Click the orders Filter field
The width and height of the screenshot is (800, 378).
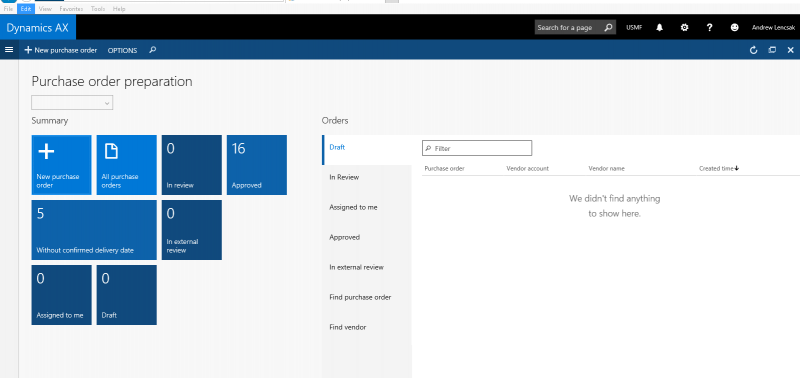coord(477,148)
